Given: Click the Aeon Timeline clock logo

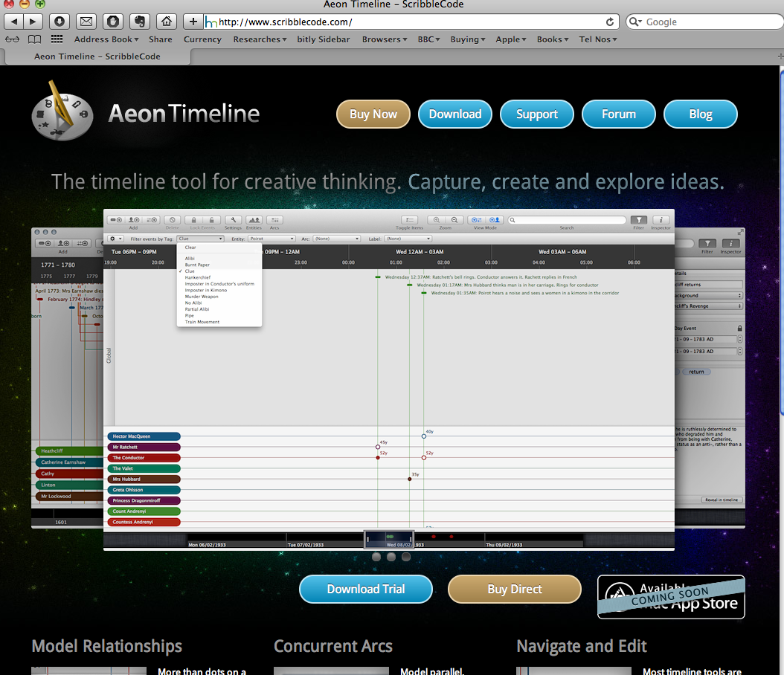Looking at the screenshot, I should click(x=62, y=112).
